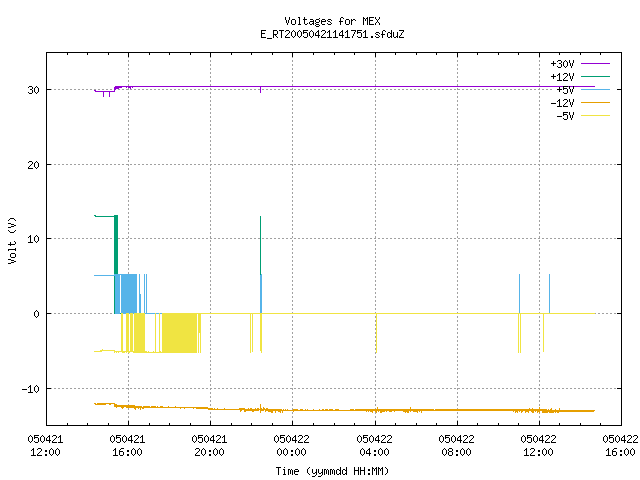Click the x-axis tick 050421 20:00
This screenshot has height=480, width=640.
coord(209,446)
